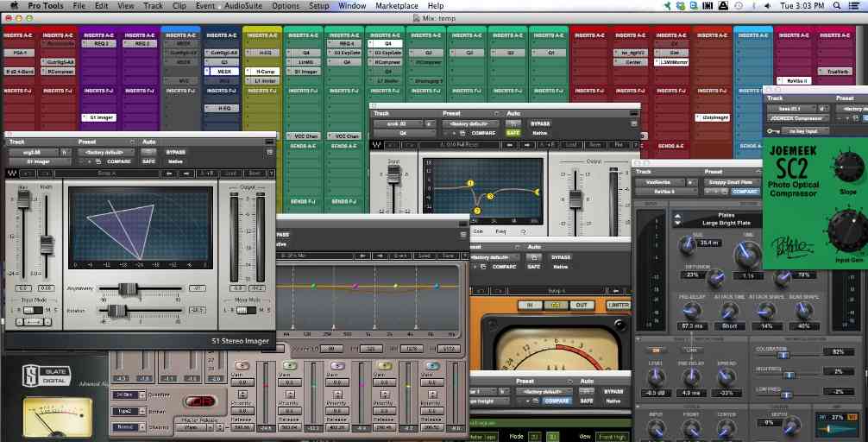
Task: Click the Save button in Q4 toolbar
Action: click(x=595, y=145)
